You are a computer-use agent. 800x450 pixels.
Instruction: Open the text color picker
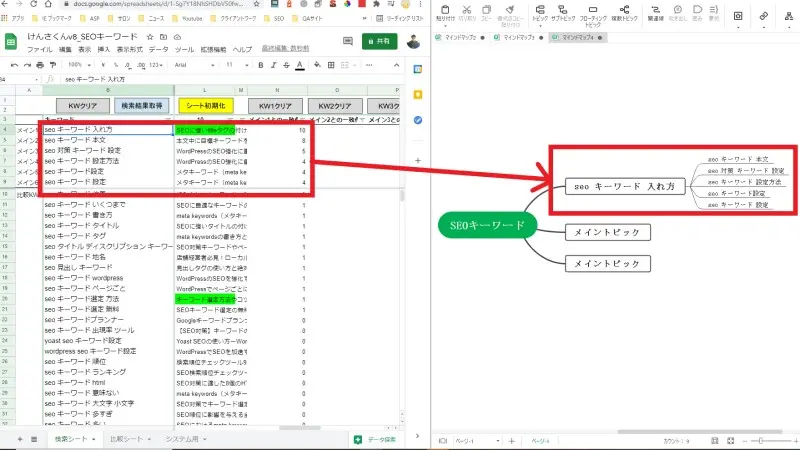tap(300, 65)
